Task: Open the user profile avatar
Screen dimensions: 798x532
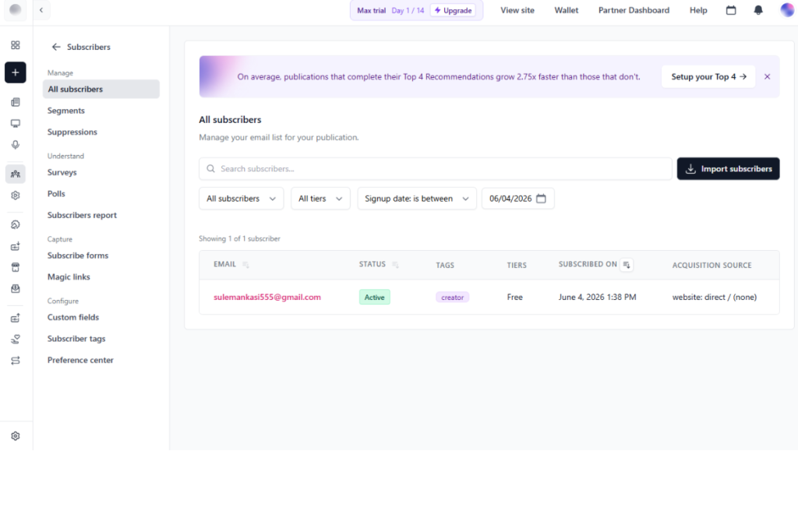Action: [787, 10]
